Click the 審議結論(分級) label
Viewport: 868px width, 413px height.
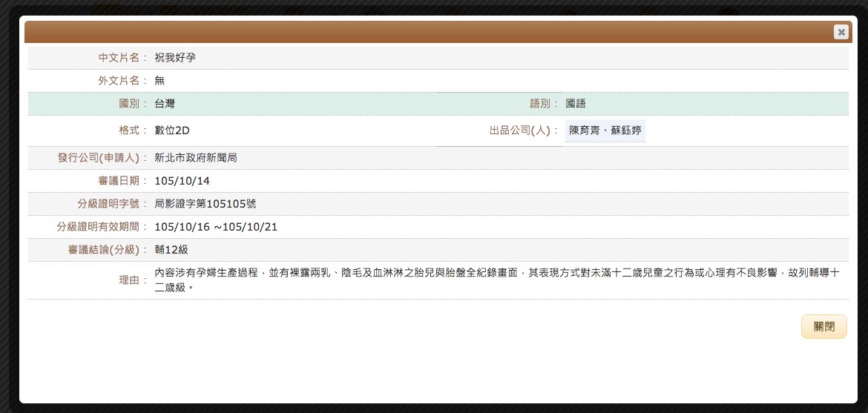[x=107, y=250]
